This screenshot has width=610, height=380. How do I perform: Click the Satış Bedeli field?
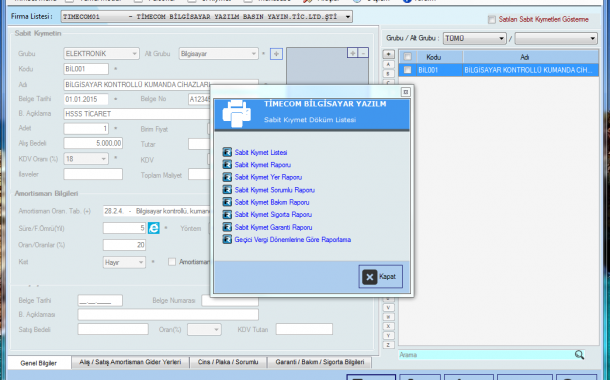point(113,329)
